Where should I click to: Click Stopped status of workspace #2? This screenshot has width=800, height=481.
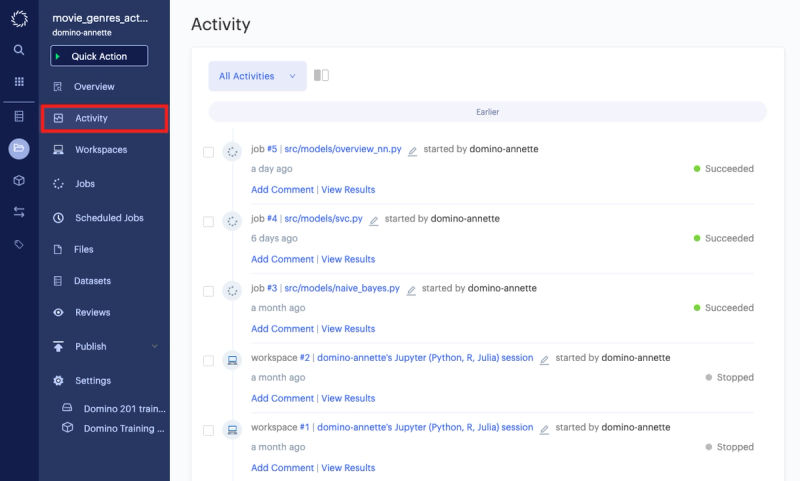tap(729, 377)
